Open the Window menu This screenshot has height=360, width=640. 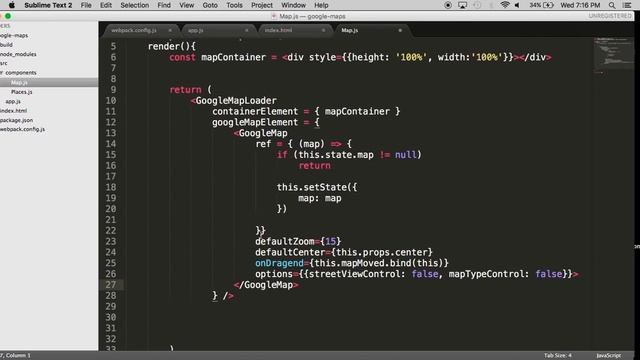coord(293,5)
